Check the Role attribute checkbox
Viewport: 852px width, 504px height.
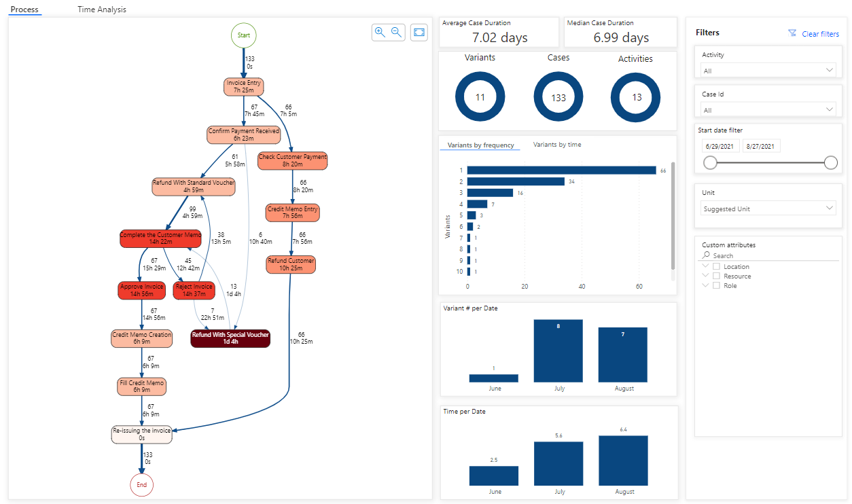(x=717, y=285)
